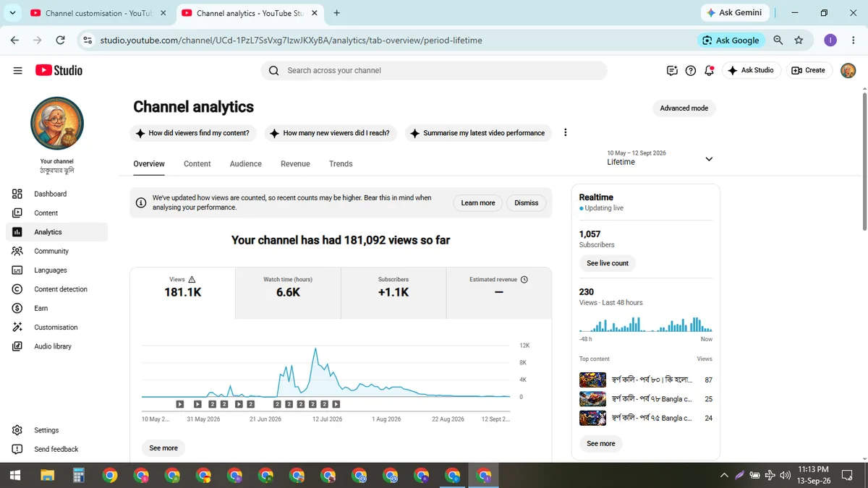The width and height of the screenshot is (868, 488).
Task: Open the account avatar menu
Action: (848, 70)
